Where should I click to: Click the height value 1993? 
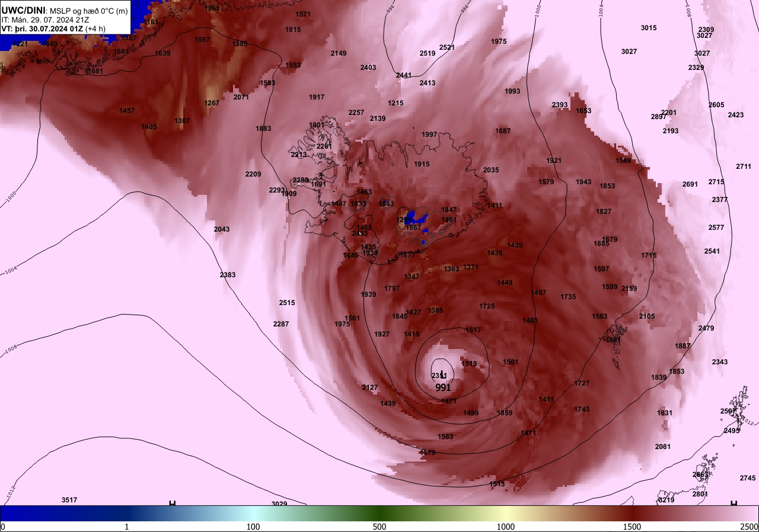click(x=512, y=91)
